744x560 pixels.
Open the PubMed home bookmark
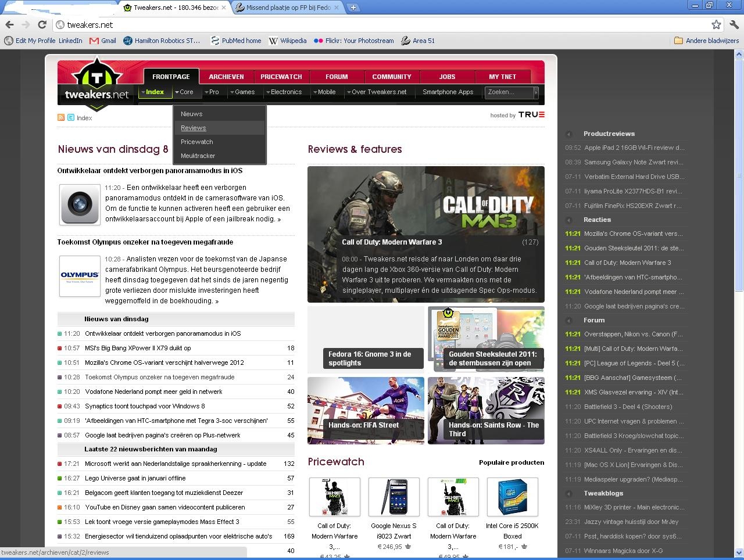(236, 41)
